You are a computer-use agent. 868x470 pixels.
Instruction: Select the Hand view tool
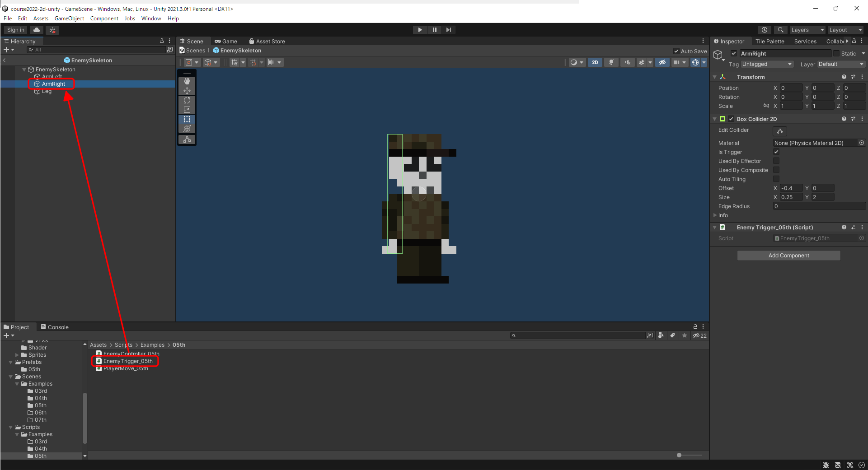pos(187,81)
